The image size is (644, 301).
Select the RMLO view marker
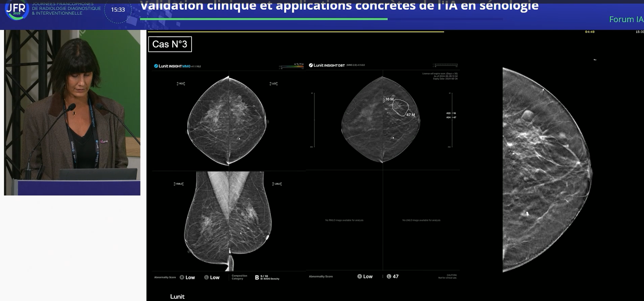pos(178,184)
